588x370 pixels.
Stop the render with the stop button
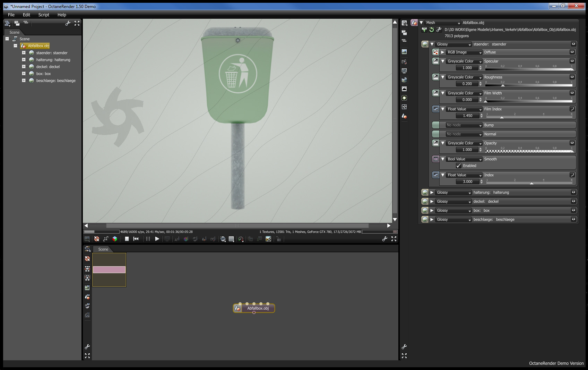[127, 239]
